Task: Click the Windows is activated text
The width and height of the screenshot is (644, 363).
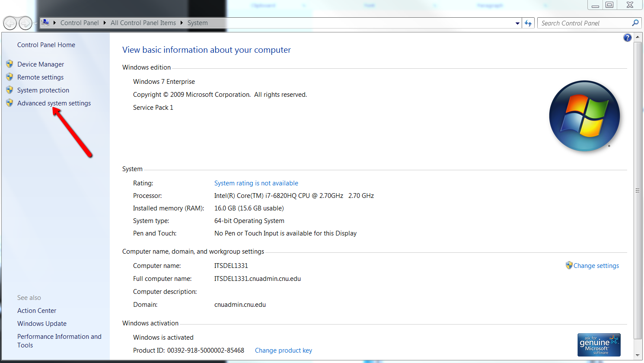Action: (x=163, y=338)
